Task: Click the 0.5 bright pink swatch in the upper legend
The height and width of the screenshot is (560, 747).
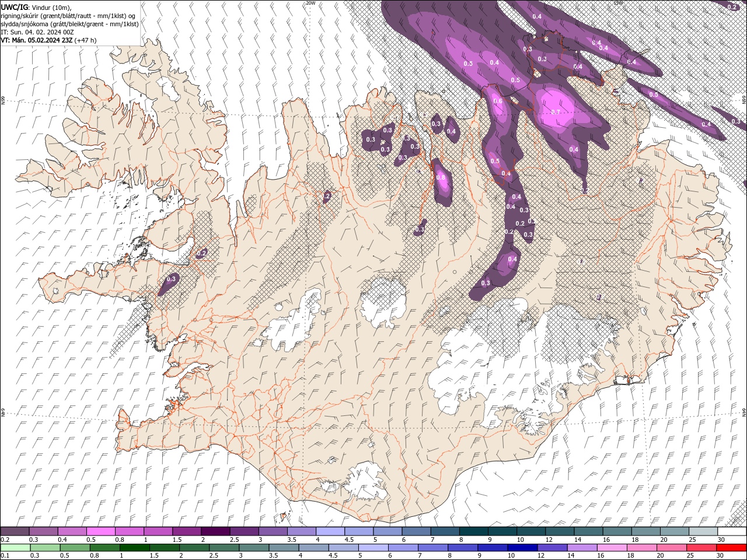Action: click(101, 531)
